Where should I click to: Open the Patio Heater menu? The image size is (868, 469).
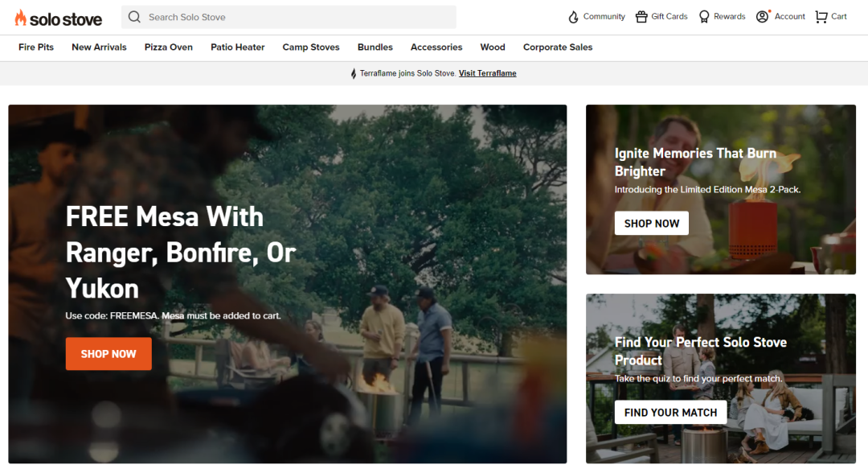(x=237, y=47)
